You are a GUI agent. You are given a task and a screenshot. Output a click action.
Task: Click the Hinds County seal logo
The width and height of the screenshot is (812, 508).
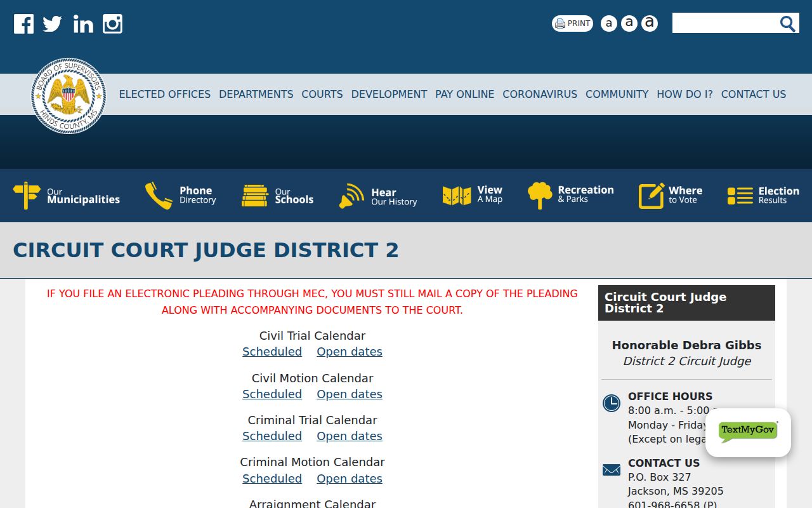click(x=69, y=96)
